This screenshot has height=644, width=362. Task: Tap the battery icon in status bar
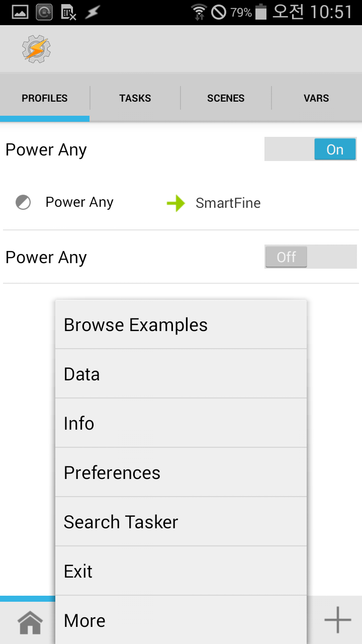tap(261, 12)
